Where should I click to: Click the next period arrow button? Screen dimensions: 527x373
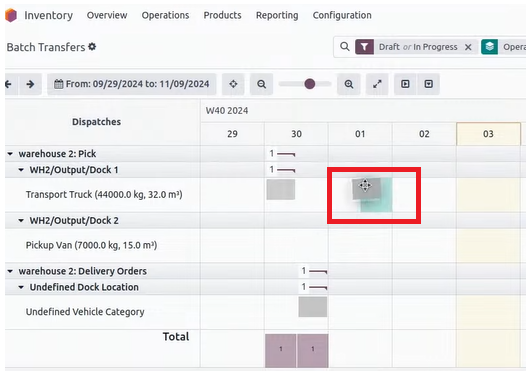[x=30, y=84]
